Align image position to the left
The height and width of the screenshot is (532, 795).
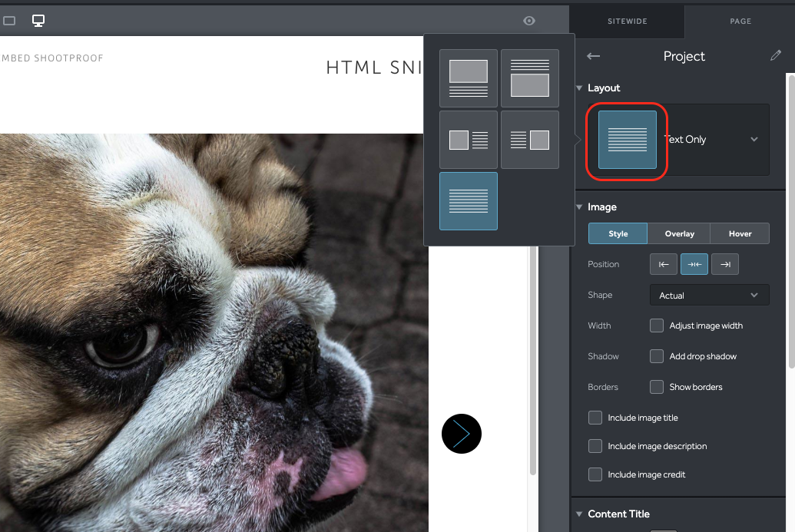coord(664,264)
